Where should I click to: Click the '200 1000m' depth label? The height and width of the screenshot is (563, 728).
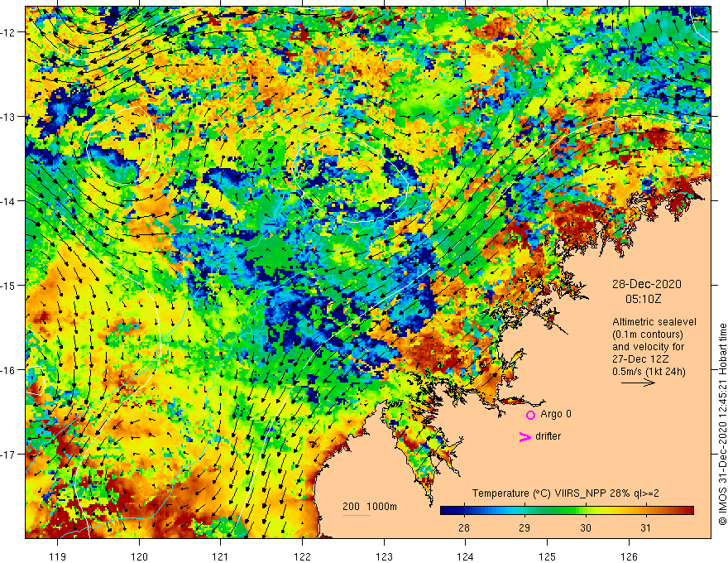coord(370,507)
